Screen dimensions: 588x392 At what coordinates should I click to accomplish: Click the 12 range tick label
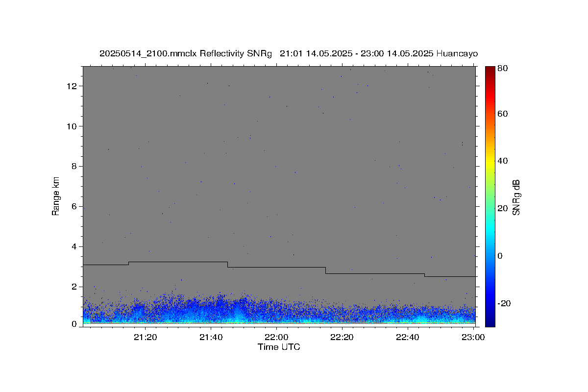click(73, 86)
